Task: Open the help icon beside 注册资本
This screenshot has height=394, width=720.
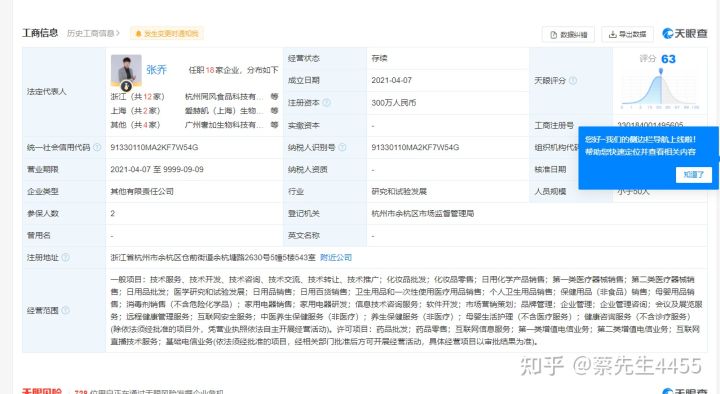Action: pyautogui.click(x=326, y=102)
